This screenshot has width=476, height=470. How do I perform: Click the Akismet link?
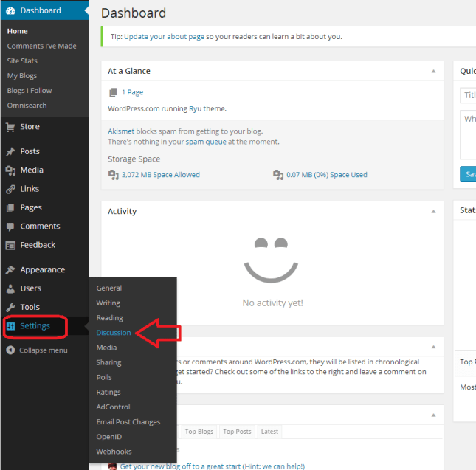tap(122, 131)
